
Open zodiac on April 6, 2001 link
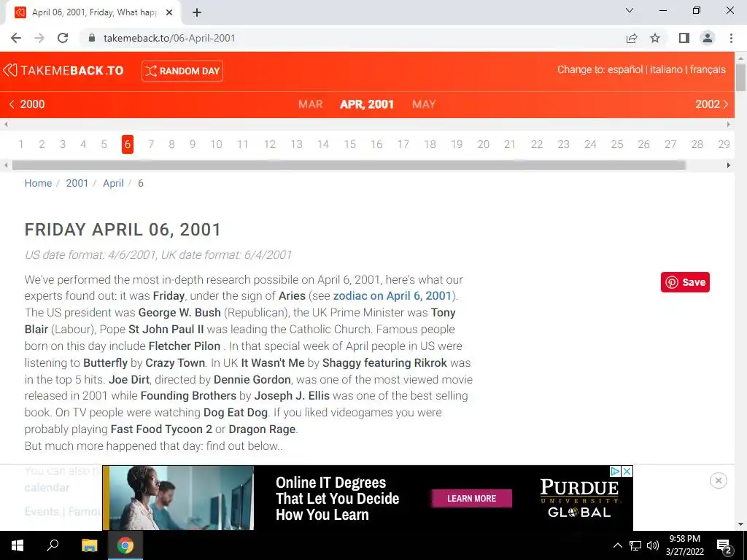tap(392, 296)
